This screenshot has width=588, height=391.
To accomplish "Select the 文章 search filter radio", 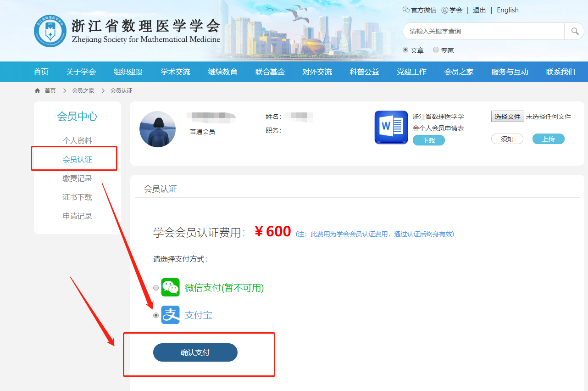I will tap(405, 50).
